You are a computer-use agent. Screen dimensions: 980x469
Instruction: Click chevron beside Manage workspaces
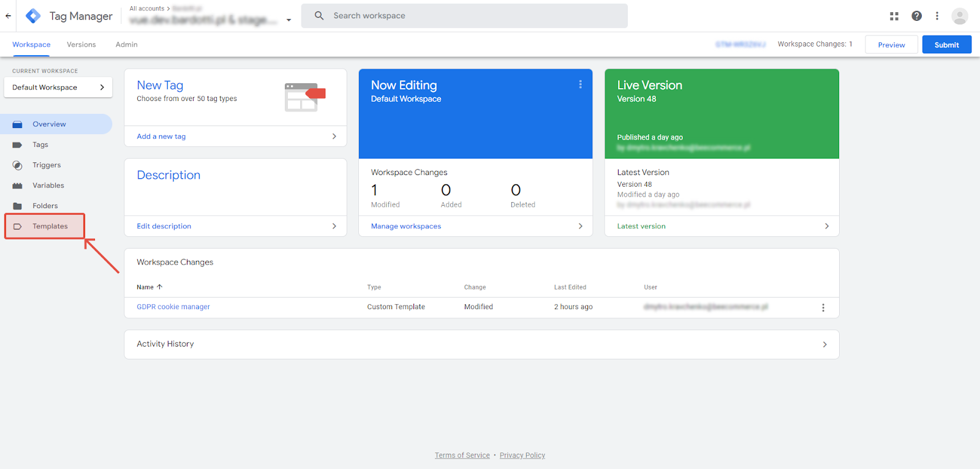[x=580, y=227]
